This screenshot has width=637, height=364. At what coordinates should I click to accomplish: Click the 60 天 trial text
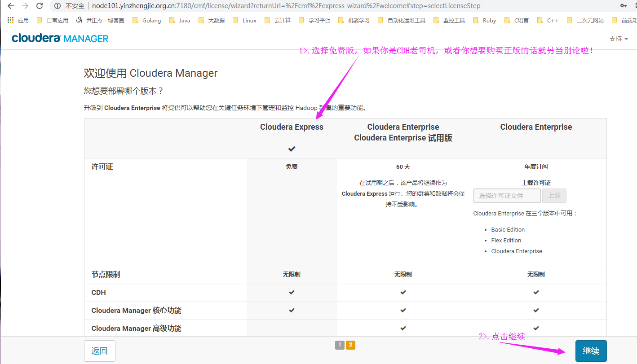tap(403, 167)
